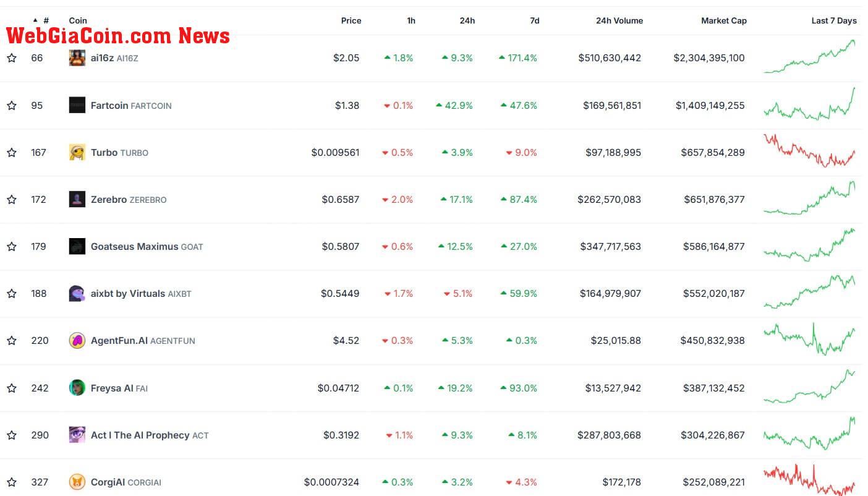Screen dimensions: 868x496
Task: Click the ai16z coin logo
Action: 77,58
